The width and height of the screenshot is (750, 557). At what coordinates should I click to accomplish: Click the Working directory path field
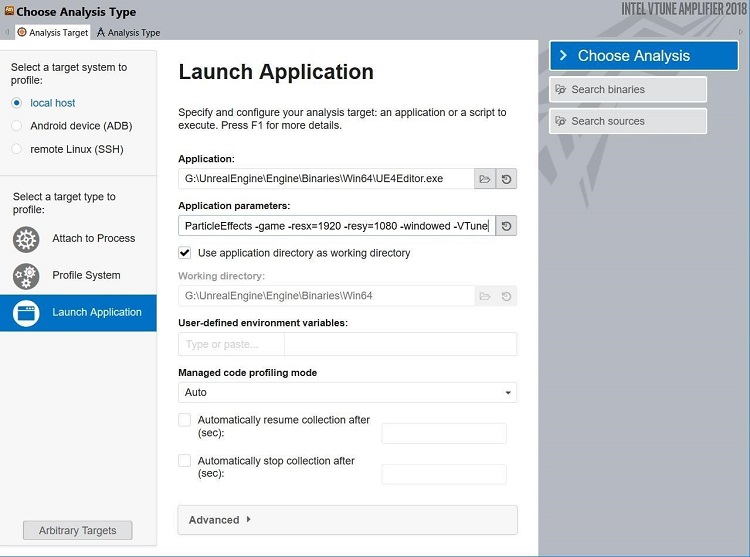pyautogui.click(x=326, y=296)
